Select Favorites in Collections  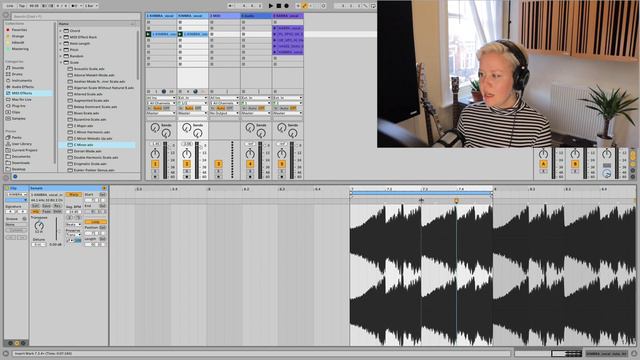(19, 30)
